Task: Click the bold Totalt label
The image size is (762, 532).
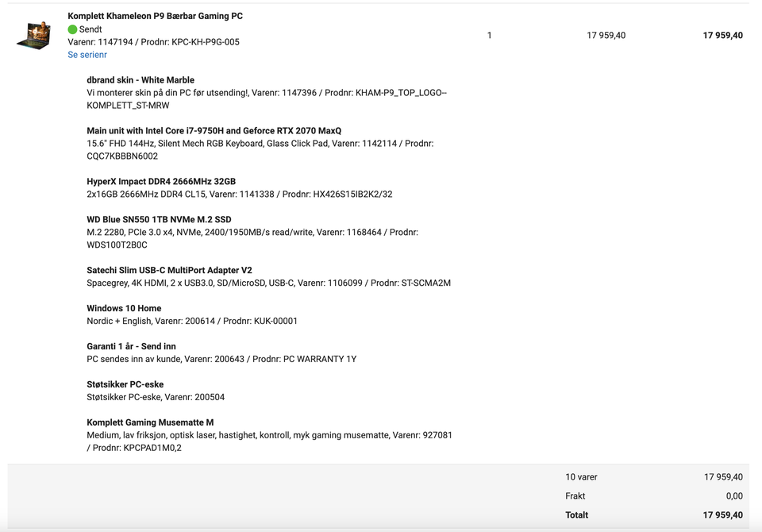Action: tap(577, 515)
